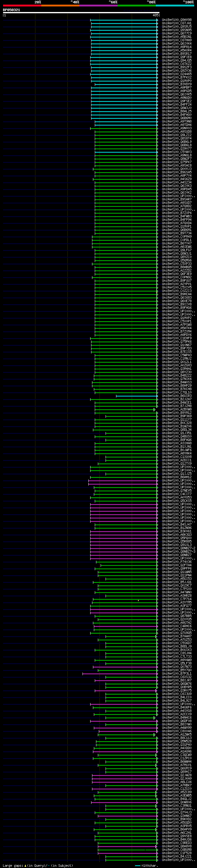Select hit label UniRef100_A5AXR4

pyautogui.click(x=176, y=50)
